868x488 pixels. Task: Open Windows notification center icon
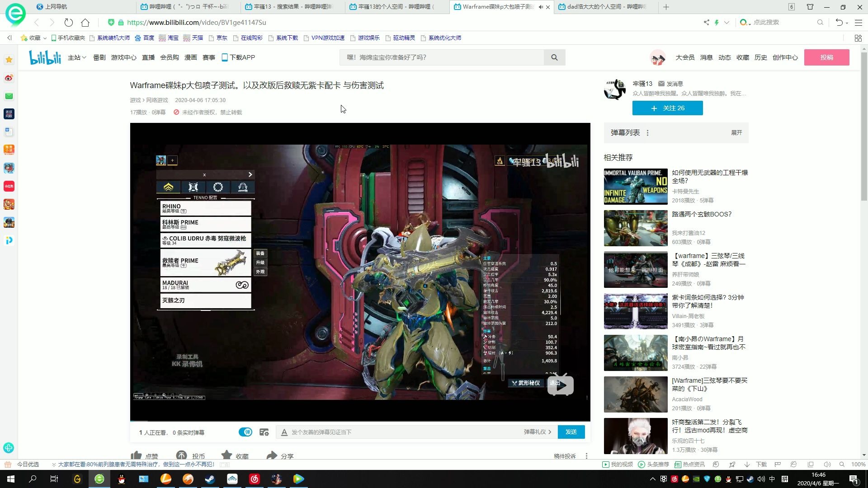coord(854,479)
